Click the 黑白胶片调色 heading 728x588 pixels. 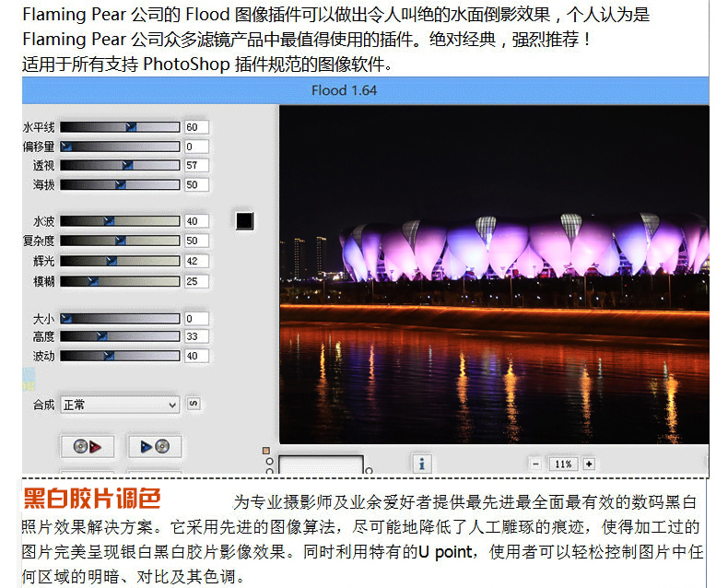(92, 499)
